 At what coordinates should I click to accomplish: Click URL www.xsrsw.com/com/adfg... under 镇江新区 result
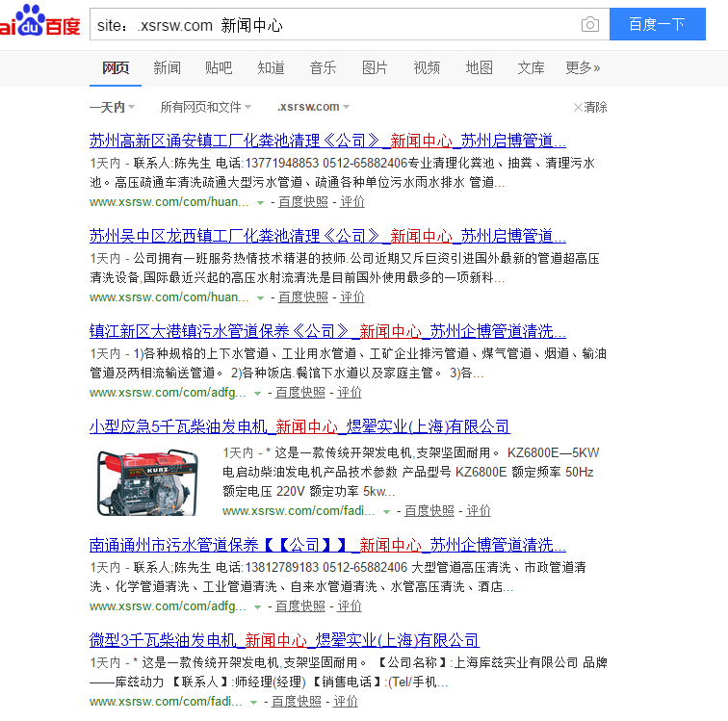[x=168, y=393]
